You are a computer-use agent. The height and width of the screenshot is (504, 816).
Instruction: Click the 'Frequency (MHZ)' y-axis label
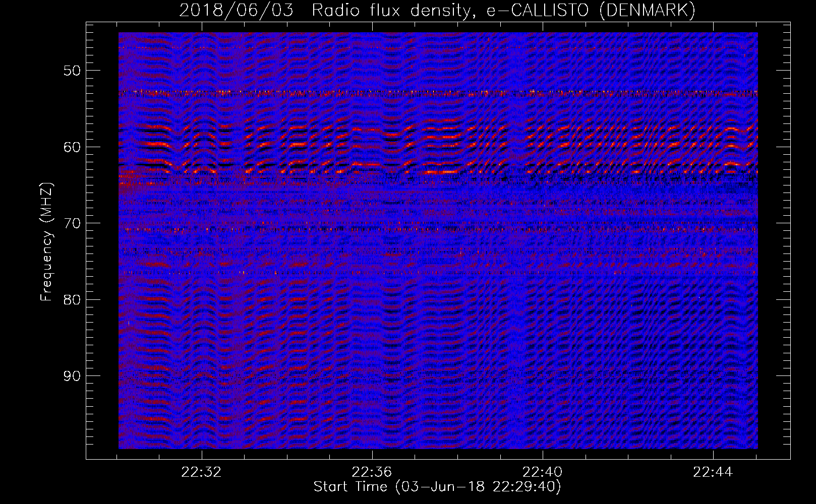click(46, 242)
